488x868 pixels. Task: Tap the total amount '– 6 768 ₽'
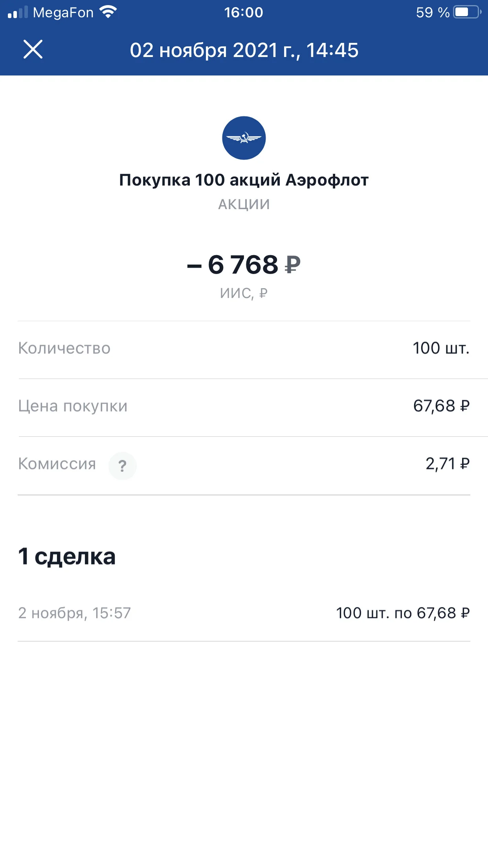244,265
